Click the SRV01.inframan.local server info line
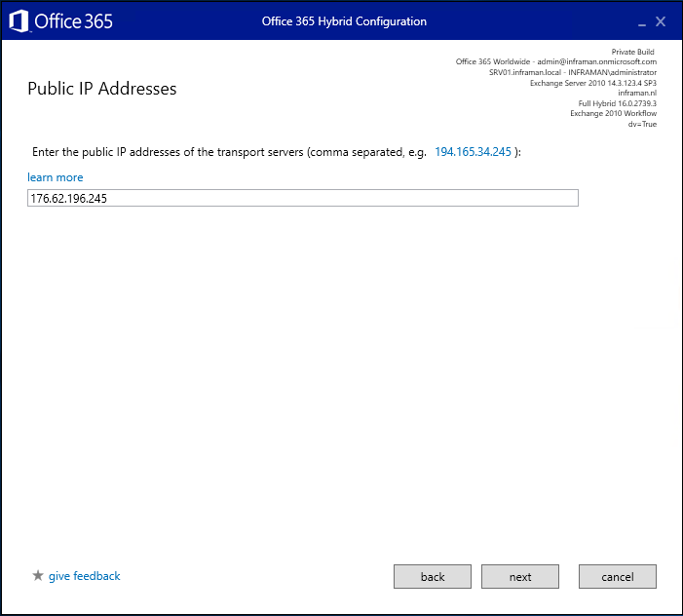This screenshot has width=683, height=616. pos(572,72)
